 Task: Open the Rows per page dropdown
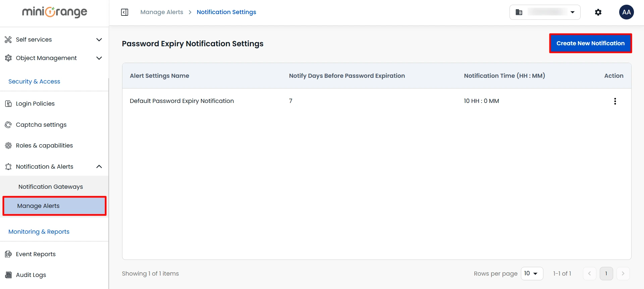[532, 274]
